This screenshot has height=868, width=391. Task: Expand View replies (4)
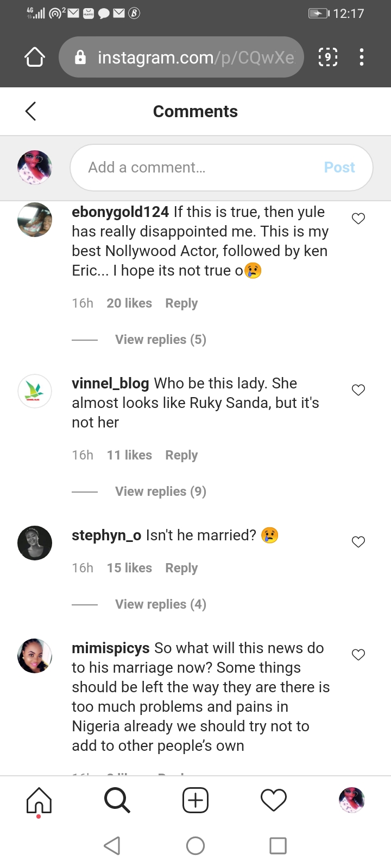click(160, 604)
